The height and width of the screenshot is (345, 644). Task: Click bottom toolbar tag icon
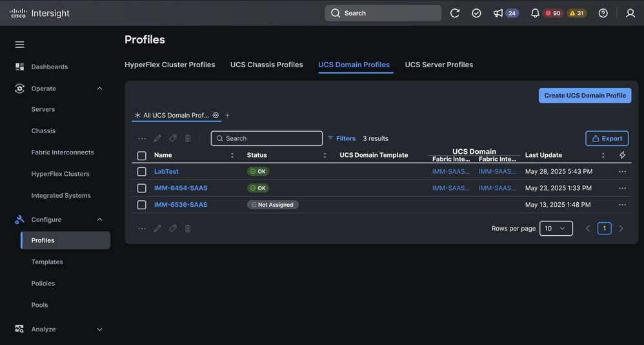[x=172, y=228]
